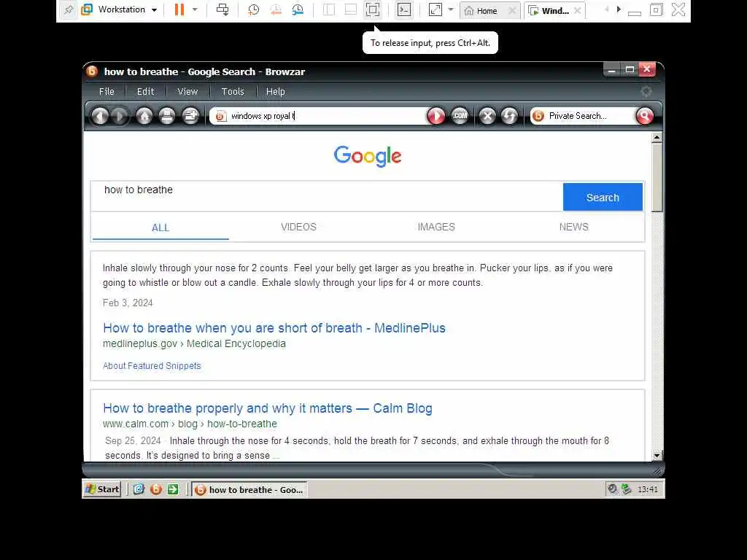Revert to snapshot icon in VMware toolbar
747x560 pixels.
tap(276, 9)
